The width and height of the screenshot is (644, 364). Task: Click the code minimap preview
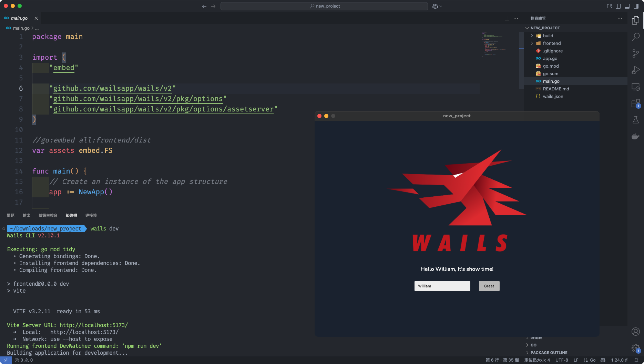[493, 43]
